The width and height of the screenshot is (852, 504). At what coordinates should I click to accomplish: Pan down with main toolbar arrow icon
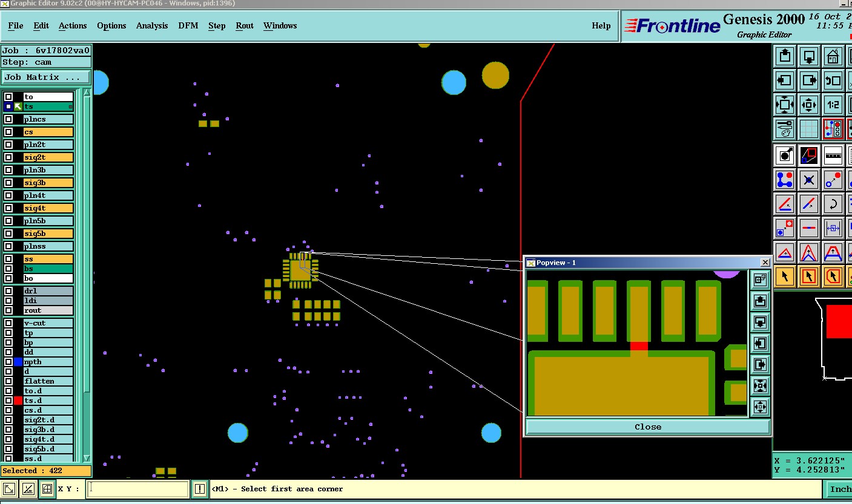click(x=809, y=56)
